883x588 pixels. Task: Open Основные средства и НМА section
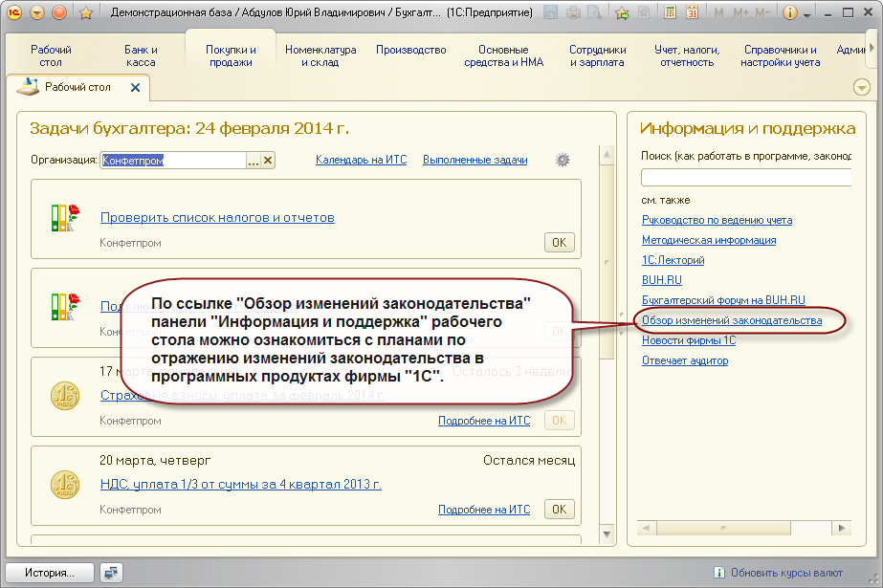pyautogui.click(x=503, y=56)
